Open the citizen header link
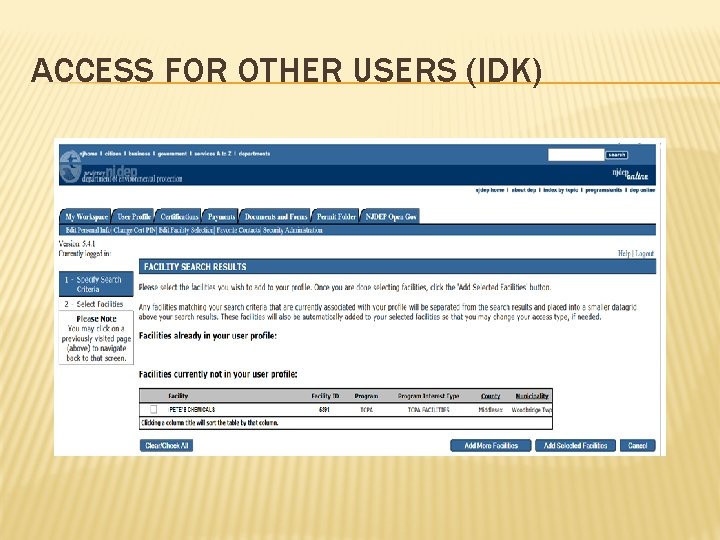The image size is (720, 540). point(112,153)
